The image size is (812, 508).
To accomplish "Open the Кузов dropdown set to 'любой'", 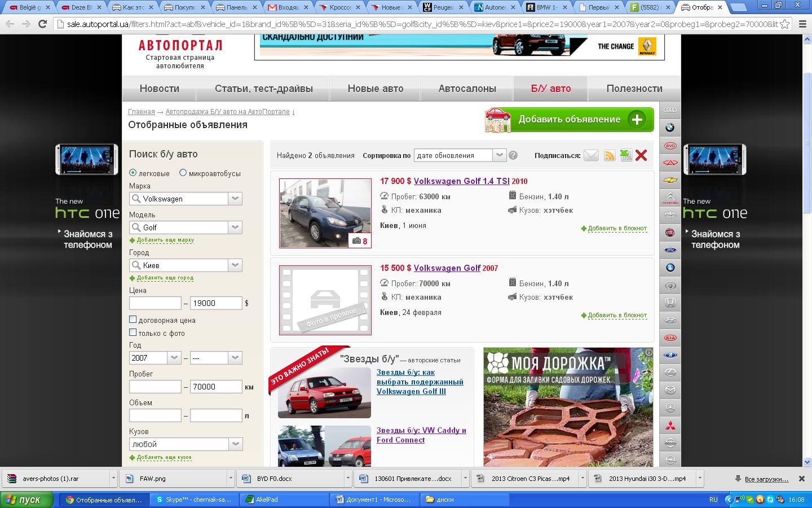I will (235, 444).
